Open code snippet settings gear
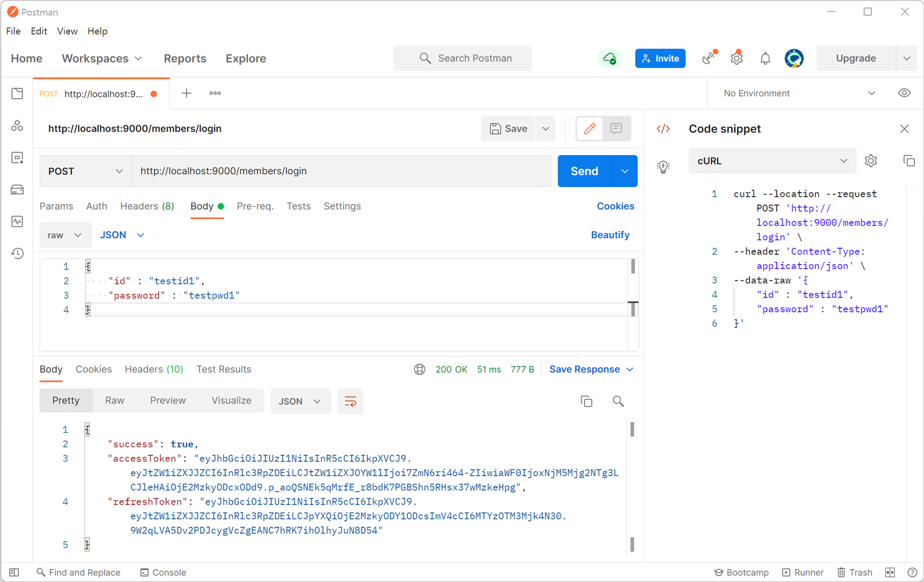This screenshot has width=924, height=582. click(871, 161)
